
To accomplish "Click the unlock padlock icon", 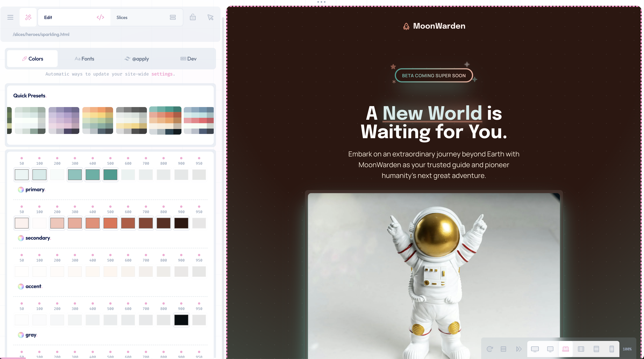I will click(193, 17).
